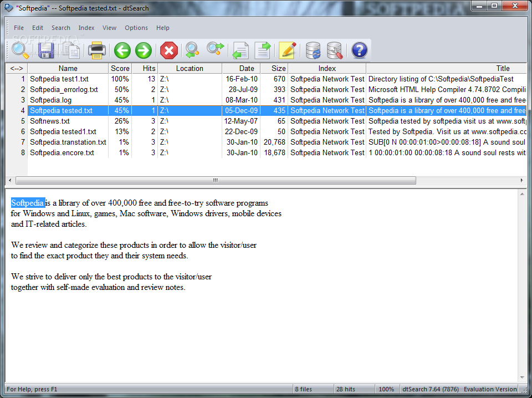Go forward with the green right arrow
This screenshot has height=398, width=532.
[x=144, y=50]
